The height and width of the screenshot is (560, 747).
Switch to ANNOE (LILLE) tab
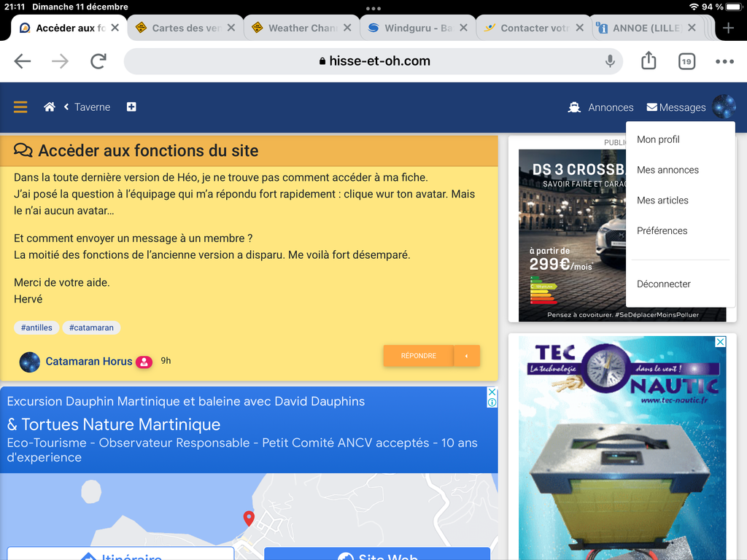click(647, 28)
